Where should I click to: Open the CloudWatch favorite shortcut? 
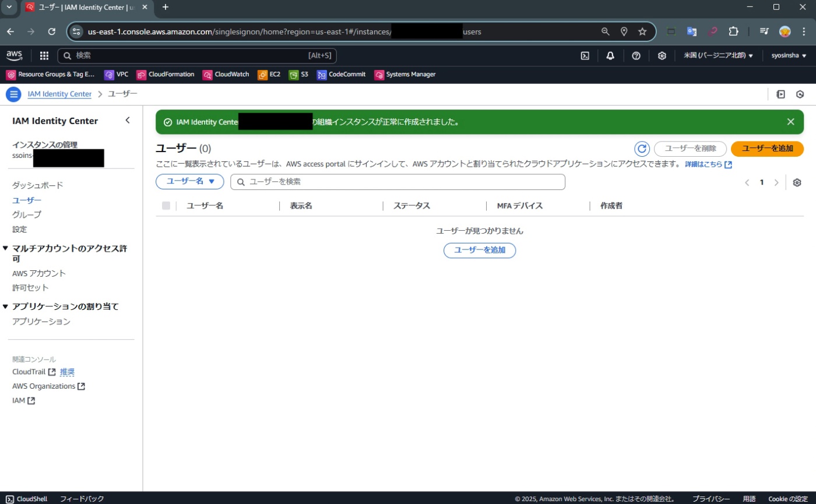point(226,75)
